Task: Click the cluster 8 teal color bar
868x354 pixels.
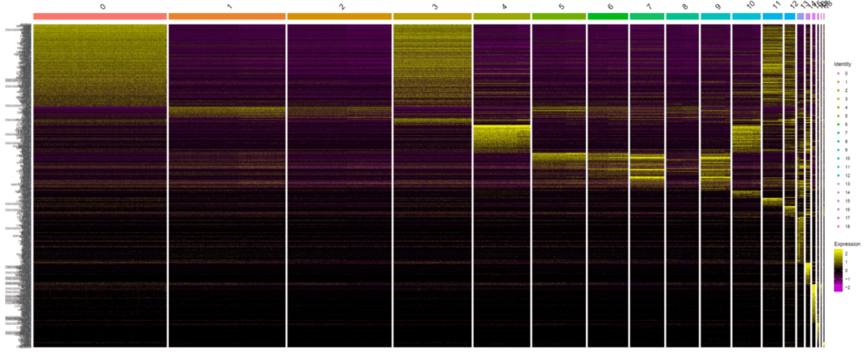Action: [682, 17]
